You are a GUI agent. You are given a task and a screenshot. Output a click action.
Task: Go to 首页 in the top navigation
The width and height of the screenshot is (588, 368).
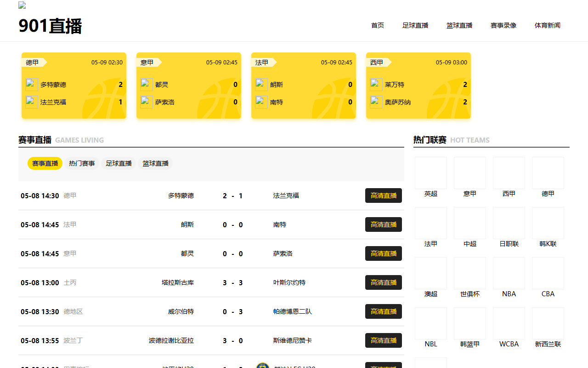click(378, 25)
